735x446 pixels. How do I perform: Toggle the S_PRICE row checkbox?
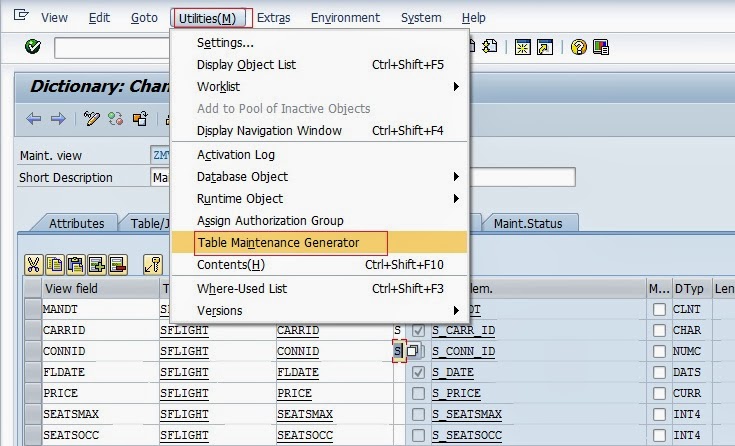point(418,394)
